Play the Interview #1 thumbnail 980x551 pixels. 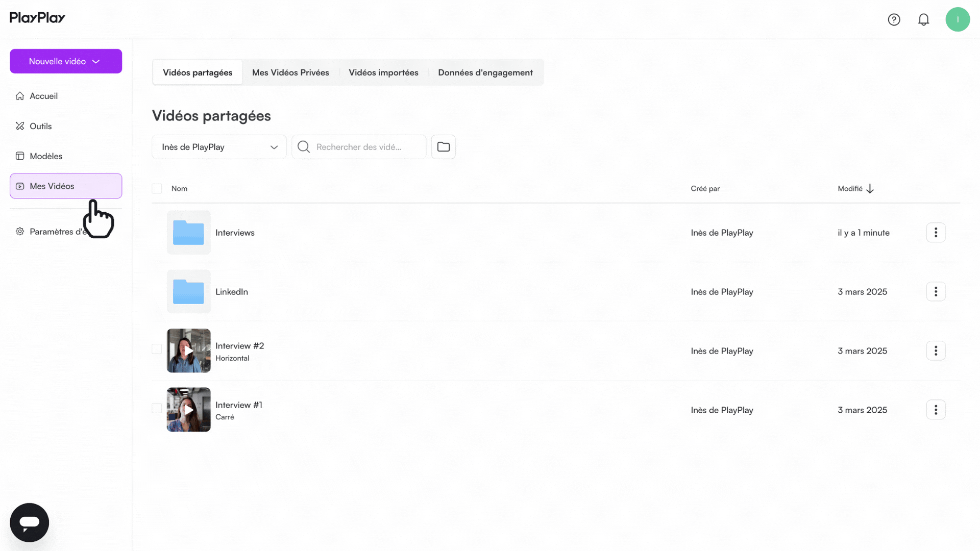pos(188,410)
